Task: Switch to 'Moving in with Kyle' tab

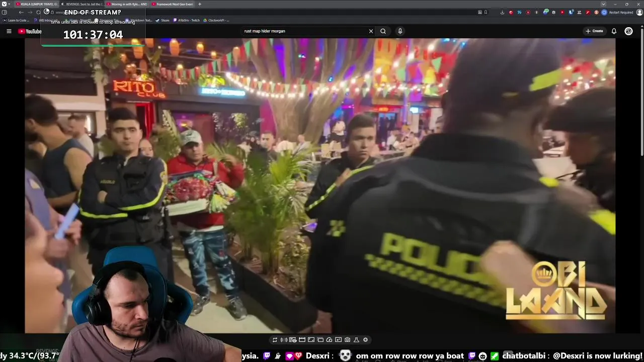Action: coord(127,4)
